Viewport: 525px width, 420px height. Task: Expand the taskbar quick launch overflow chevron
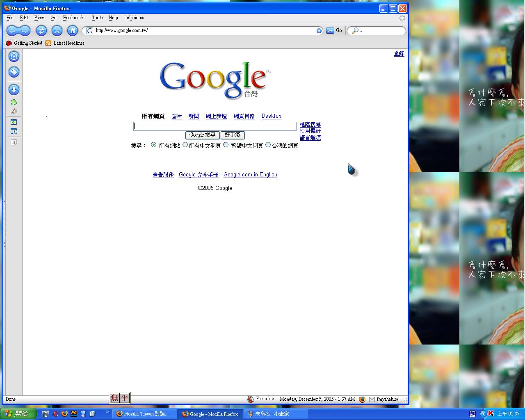coord(107,412)
